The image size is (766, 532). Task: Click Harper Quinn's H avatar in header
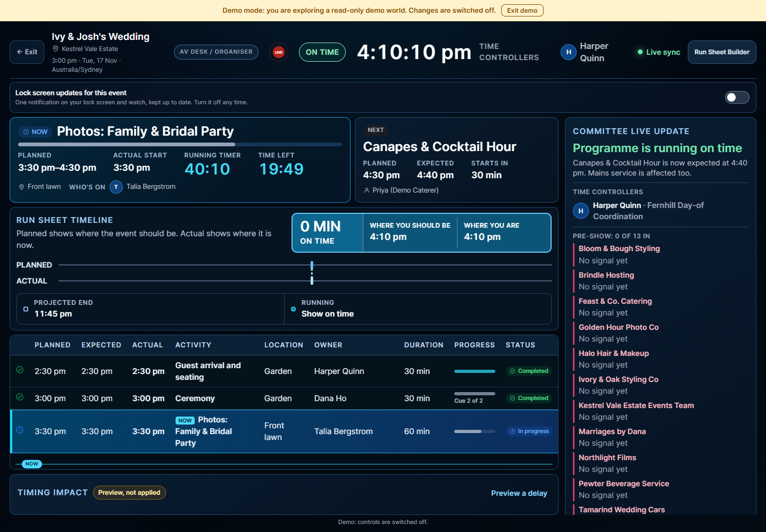tap(569, 52)
